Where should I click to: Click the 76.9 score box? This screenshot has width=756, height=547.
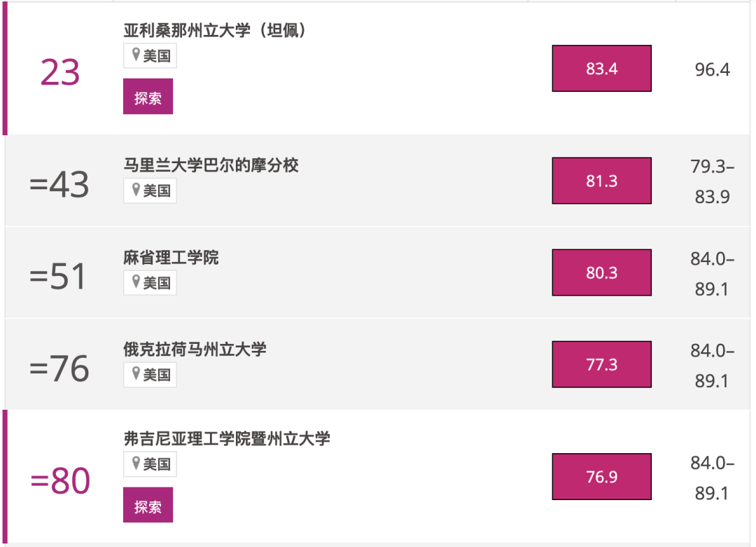coord(602,476)
